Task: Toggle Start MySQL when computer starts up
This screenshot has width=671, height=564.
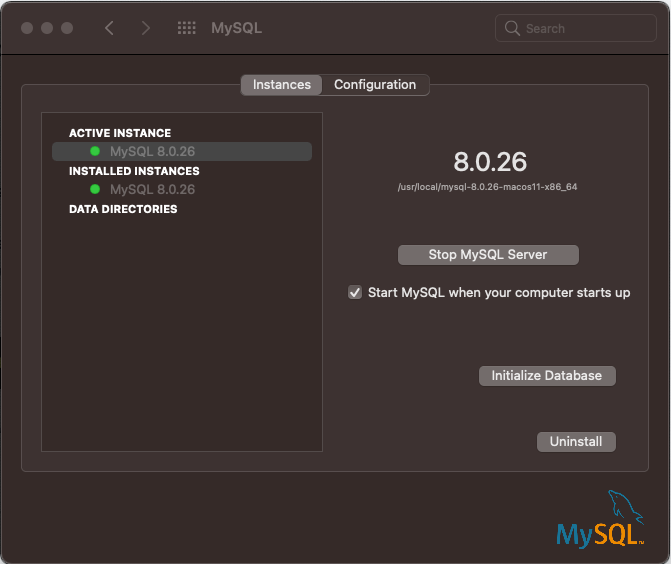Action: [355, 292]
